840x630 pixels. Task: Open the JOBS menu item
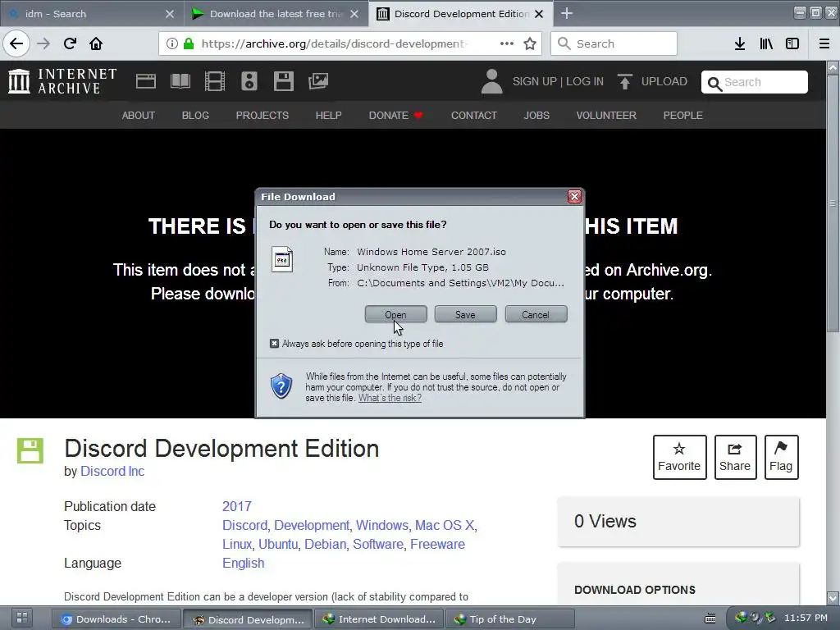tap(536, 115)
